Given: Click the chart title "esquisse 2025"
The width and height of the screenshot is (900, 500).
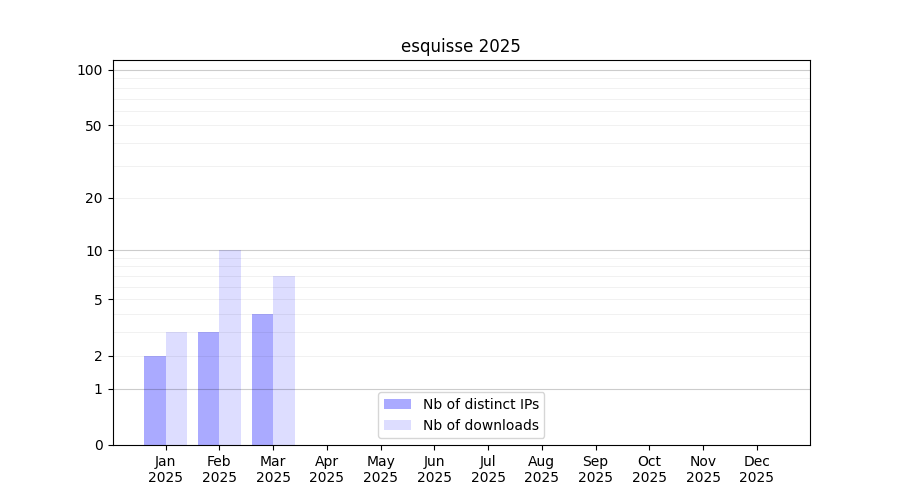Looking at the screenshot, I should coord(460,46).
